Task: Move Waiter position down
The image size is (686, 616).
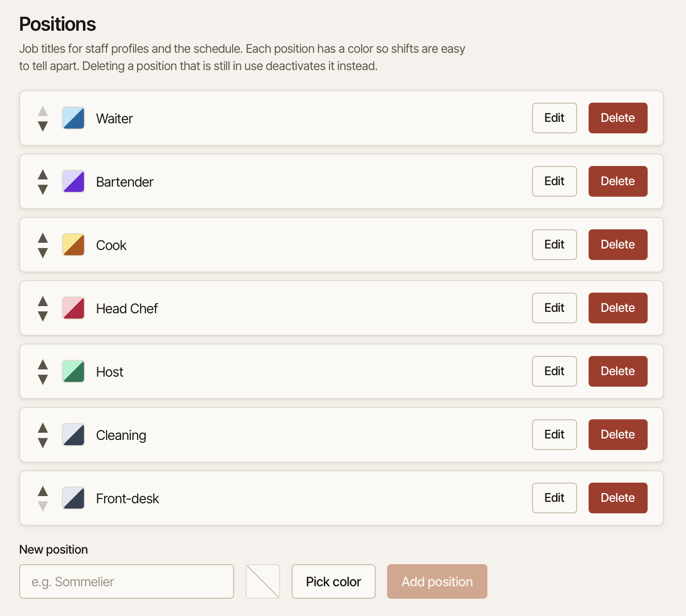Action: tap(43, 126)
